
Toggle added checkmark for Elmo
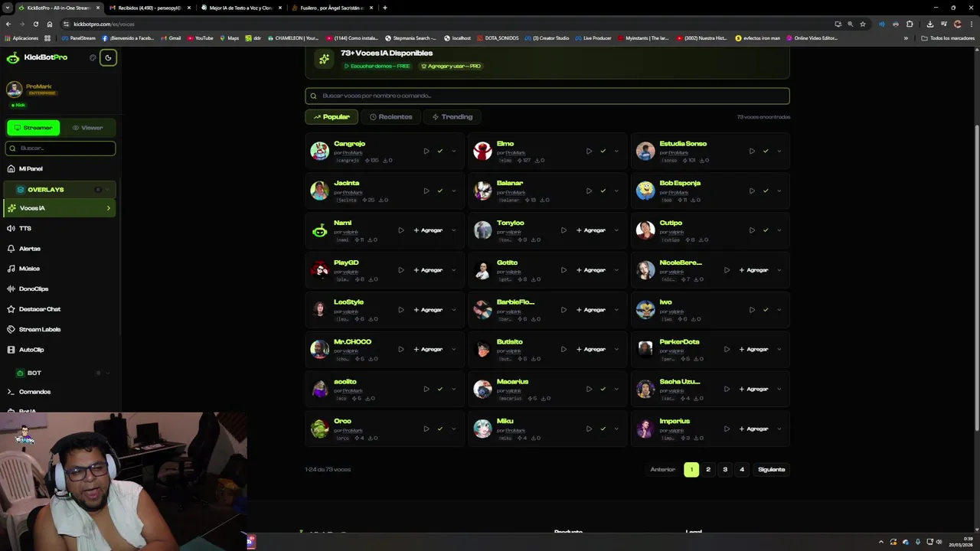(x=603, y=151)
